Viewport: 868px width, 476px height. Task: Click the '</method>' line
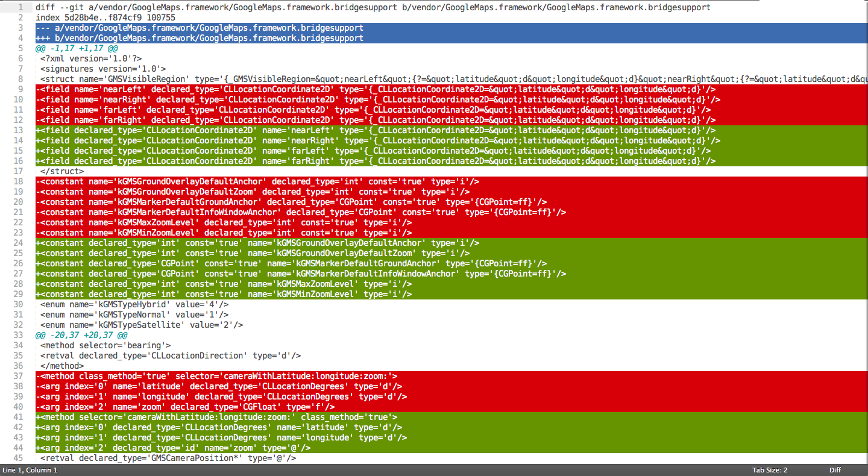62,366
